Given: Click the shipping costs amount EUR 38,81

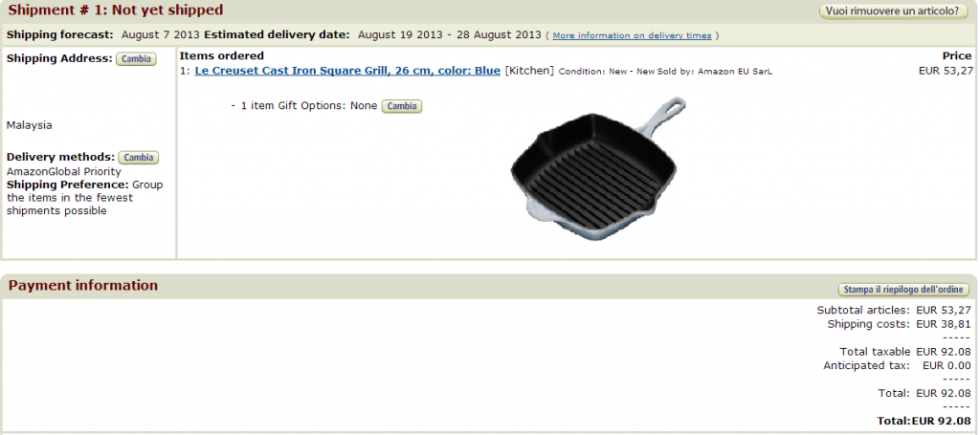Looking at the screenshot, I should click(x=943, y=324).
